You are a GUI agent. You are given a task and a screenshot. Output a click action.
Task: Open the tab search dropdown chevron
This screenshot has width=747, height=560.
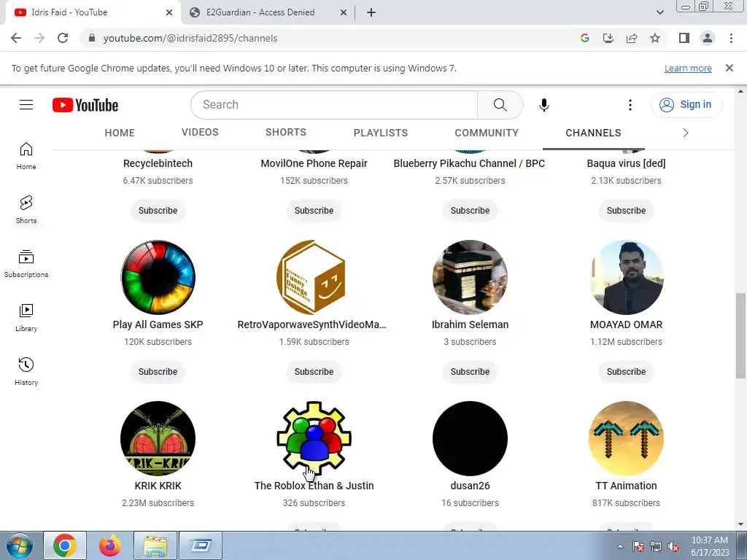pos(659,12)
